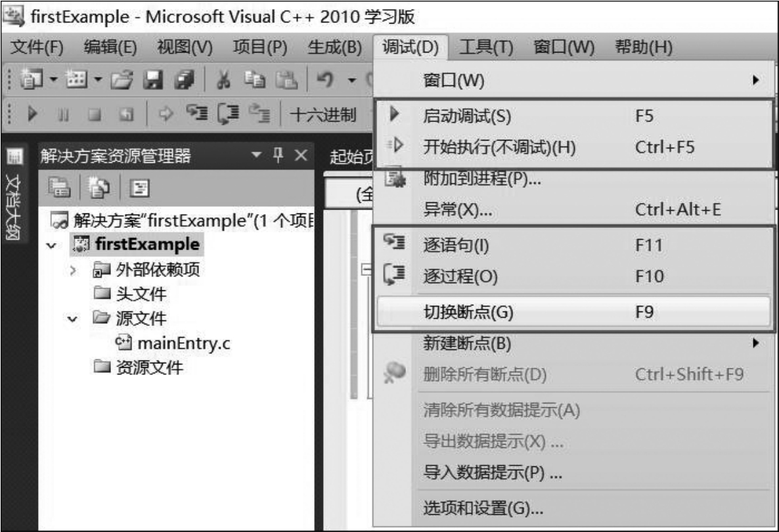Open the 视图(V) menu

[185, 47]
